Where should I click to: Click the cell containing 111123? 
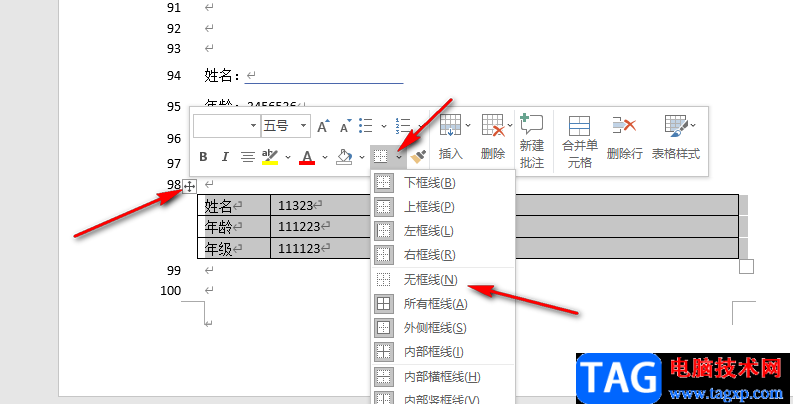(505, 248)
